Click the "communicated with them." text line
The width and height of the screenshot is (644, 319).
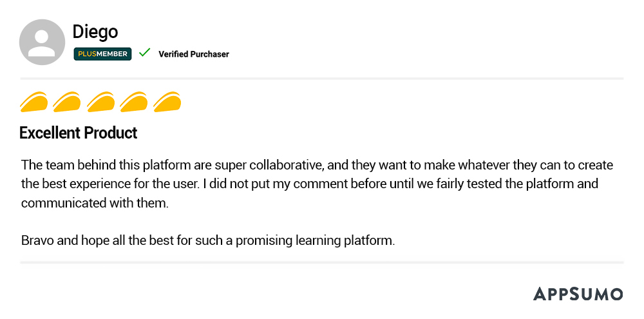(x=94, y=203)
